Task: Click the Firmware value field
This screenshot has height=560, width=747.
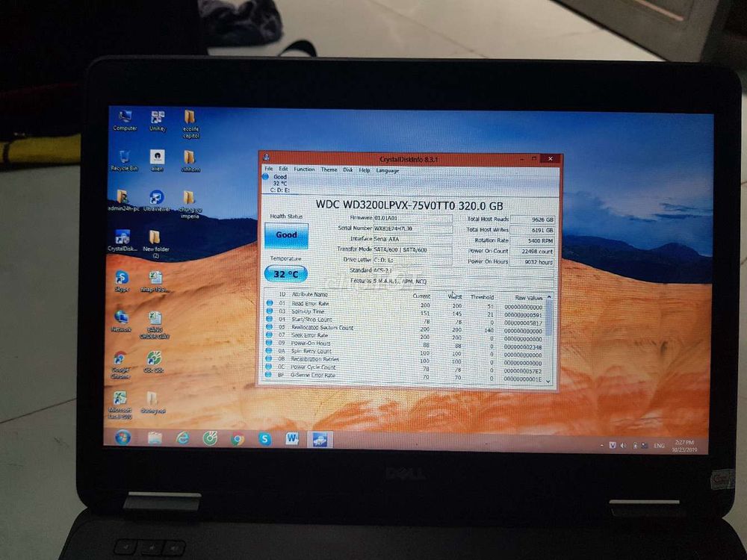Action: click(412, 218)
